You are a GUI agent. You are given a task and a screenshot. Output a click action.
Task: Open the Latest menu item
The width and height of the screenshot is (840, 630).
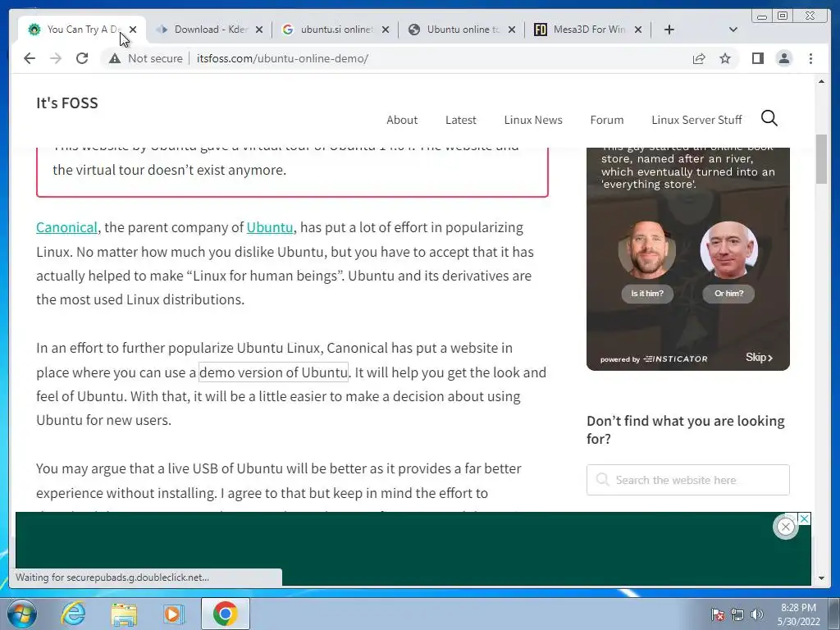pyautogui.click(x=461, y=120)
